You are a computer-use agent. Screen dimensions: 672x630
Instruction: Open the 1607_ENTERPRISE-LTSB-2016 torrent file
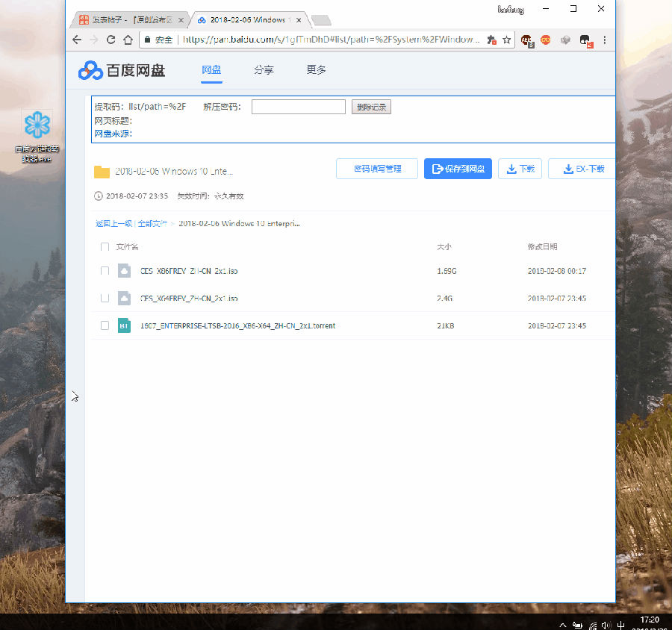pos(238,325)
